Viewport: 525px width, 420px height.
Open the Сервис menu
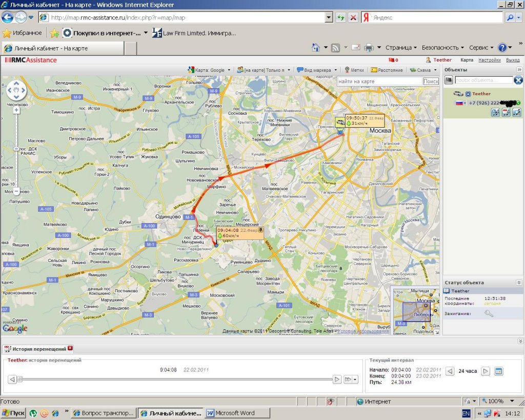(x=481, y=48)
